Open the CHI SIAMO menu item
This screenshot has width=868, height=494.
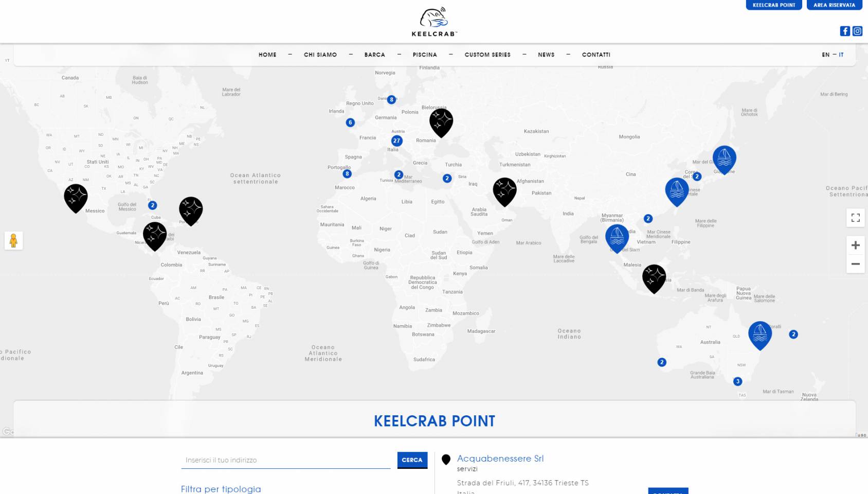[320, 55]
